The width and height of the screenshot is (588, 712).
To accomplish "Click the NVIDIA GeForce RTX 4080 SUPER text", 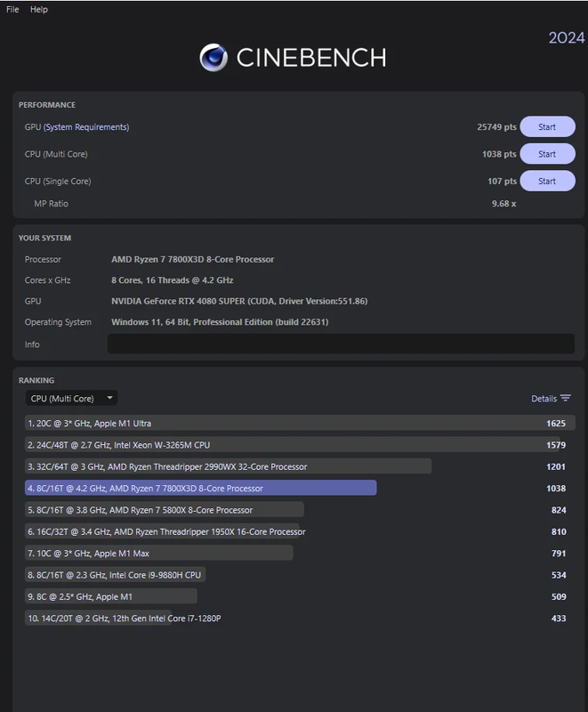I will [239, 301].
